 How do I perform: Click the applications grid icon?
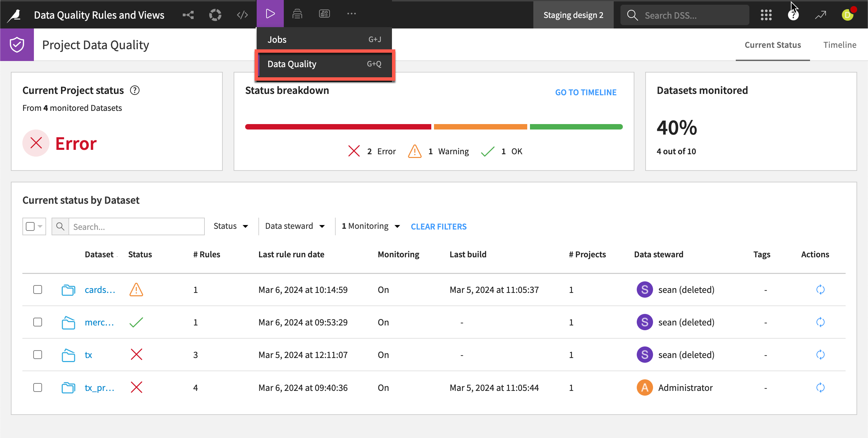[x=766, y=15]
